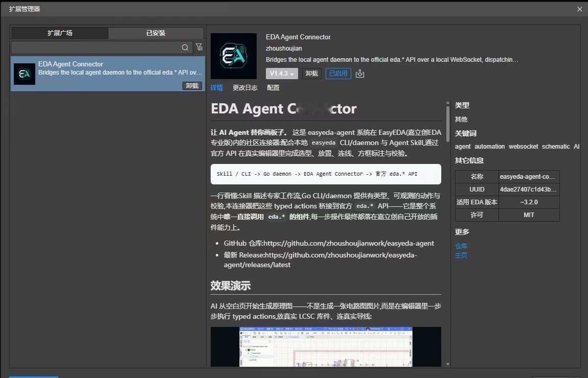Click the details pane scrollbar thumb
The image size is (588, 378).
(x=448, y=124)
